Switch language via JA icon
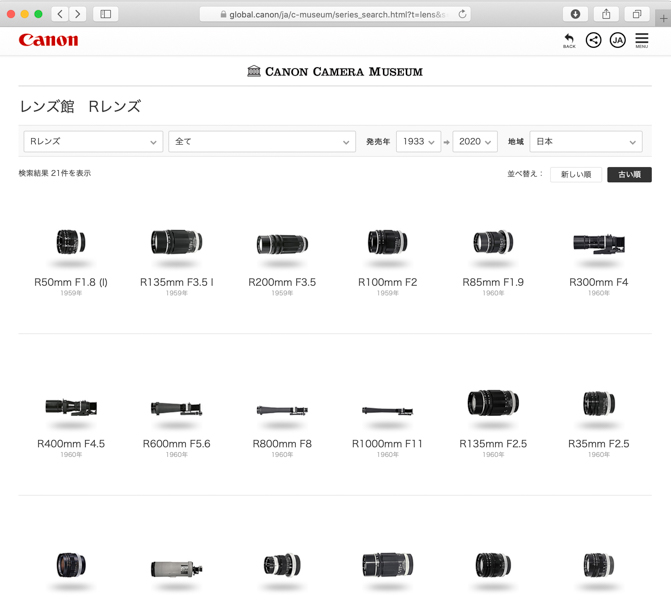Image resolution: width=671 pixels, height=600 pixels. coord(618,40)
